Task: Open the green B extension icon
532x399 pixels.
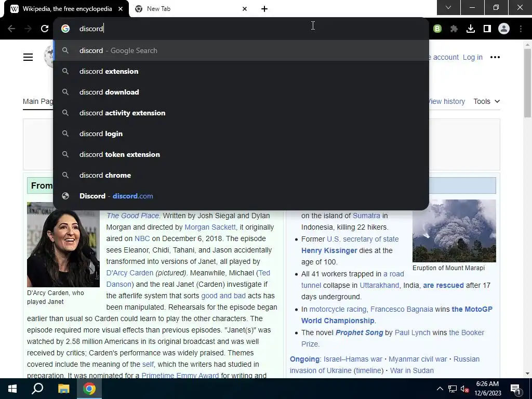Action: (x=437, y=29)
